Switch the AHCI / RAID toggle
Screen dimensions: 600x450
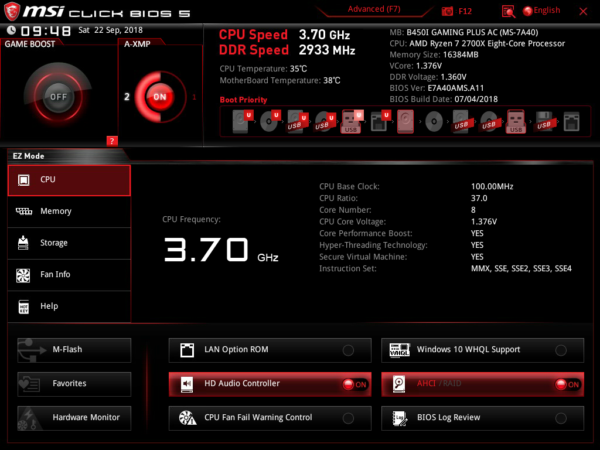(567, 384)
